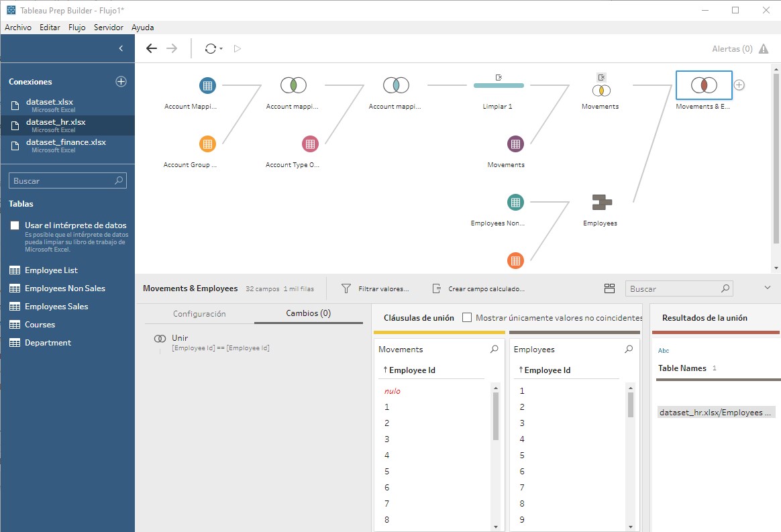
Task: Select the Account Mappi... input step
Action: pyautogui.click(x=208, y=85)
